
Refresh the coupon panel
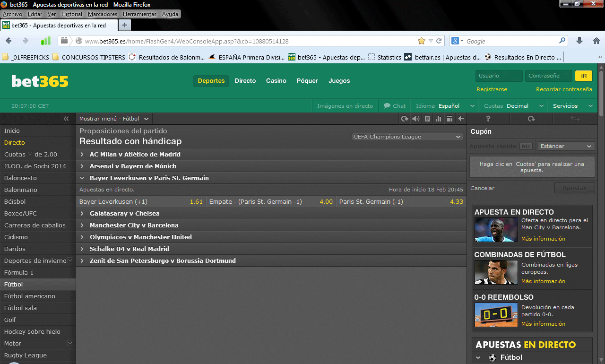(x=531, y=119)
